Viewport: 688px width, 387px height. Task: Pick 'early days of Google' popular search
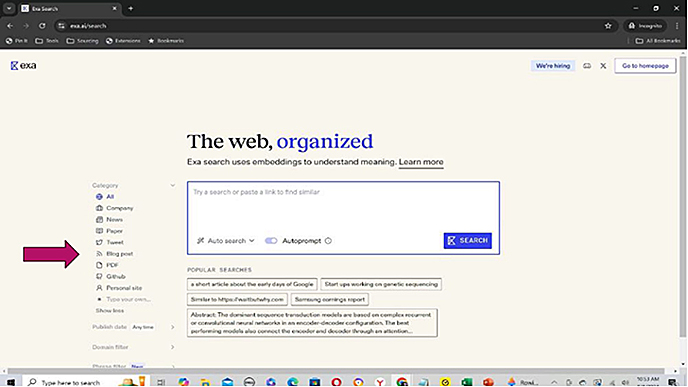tap(252, 284)
